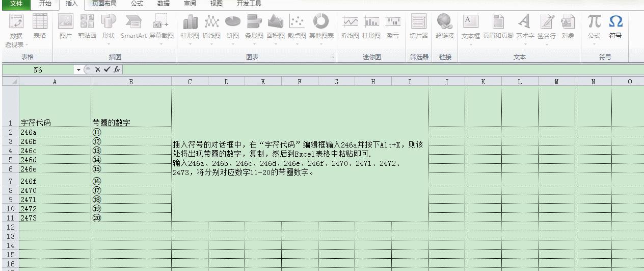Open other chart types (其他图表)
Viewport: 644px width, 271px height.
321,29
